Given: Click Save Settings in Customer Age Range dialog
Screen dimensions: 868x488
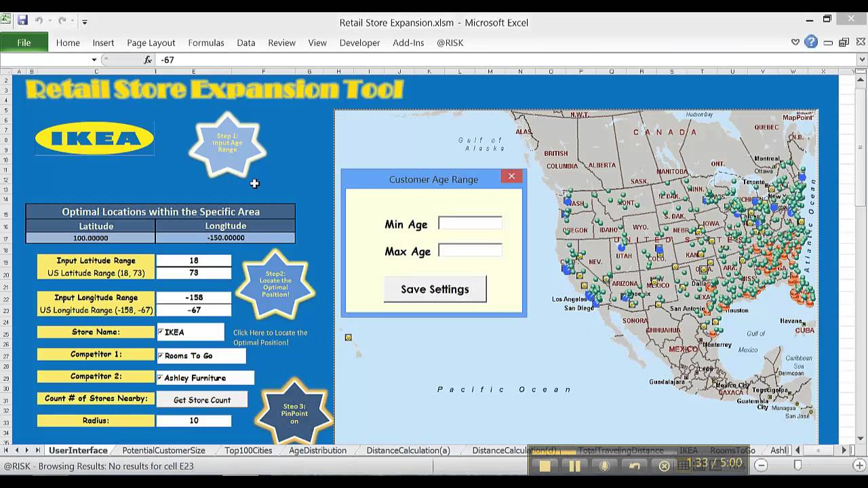Looking at the screenshot, I should 435,289.
